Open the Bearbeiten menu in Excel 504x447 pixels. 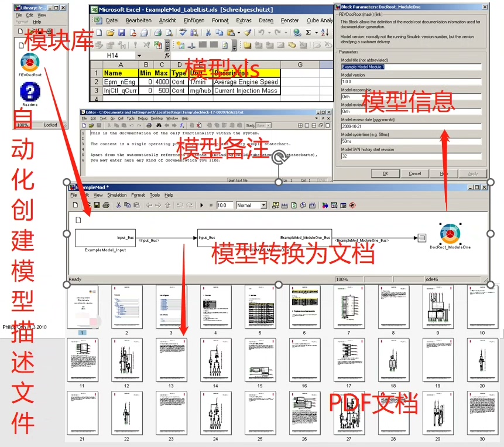(139, 21)
